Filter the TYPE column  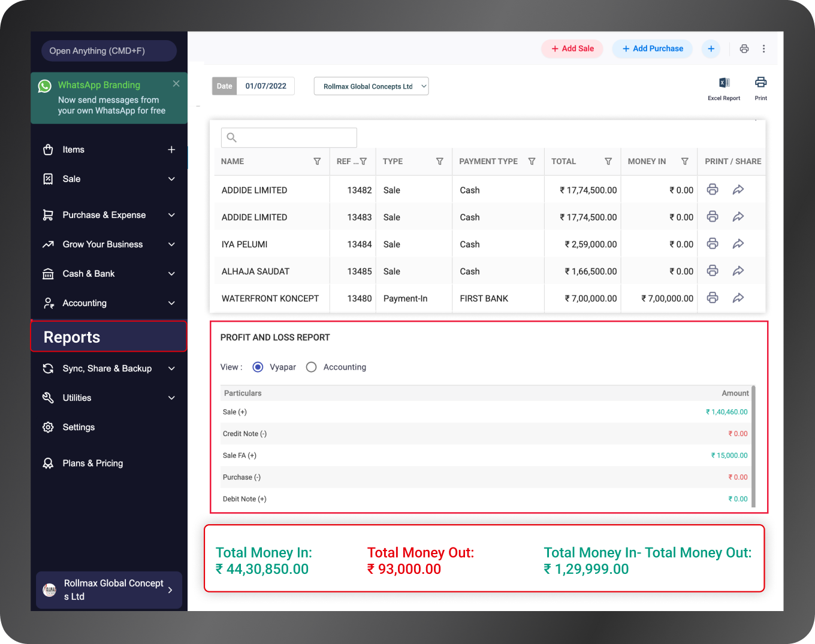[440, 161]
